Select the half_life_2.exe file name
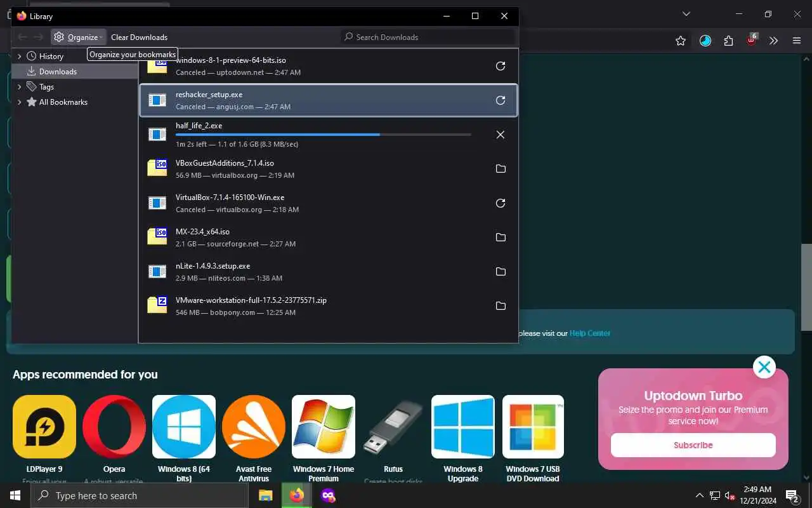 [199, 126]
